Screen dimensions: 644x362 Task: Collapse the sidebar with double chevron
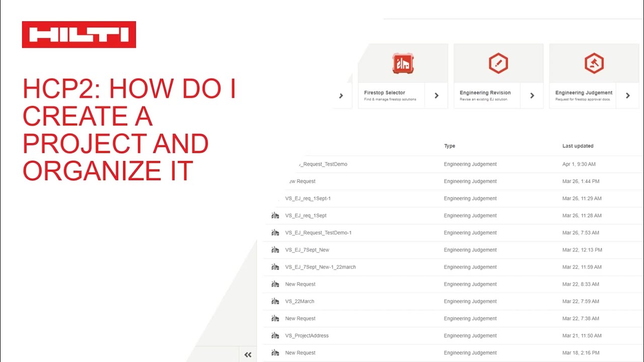248,354
